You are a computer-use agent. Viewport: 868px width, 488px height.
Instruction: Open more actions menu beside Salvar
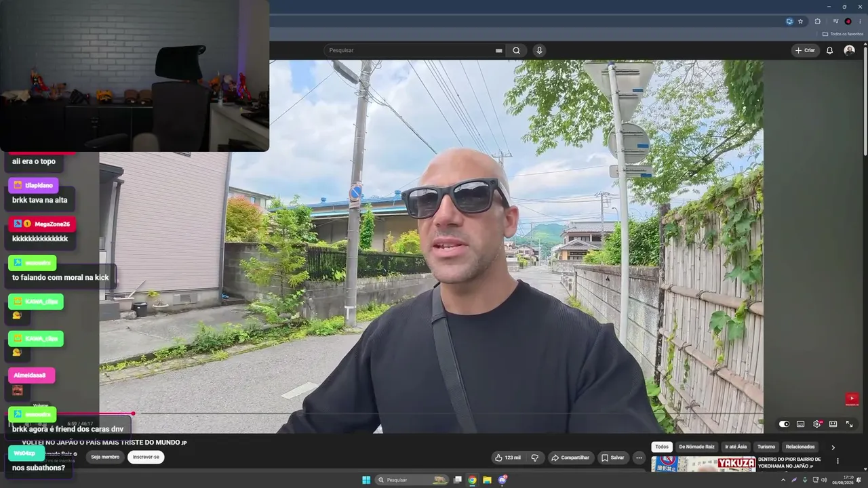[x=638, y=457]
